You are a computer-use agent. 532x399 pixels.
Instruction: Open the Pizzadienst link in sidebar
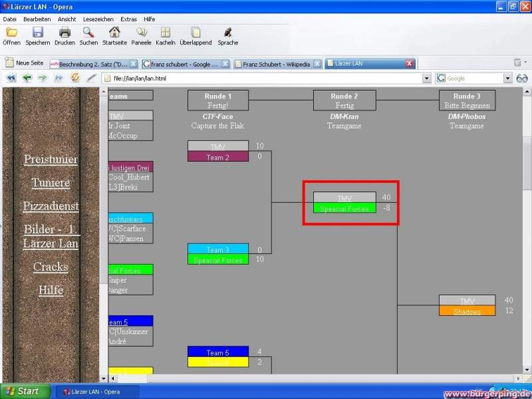click(x=51, y=206)
